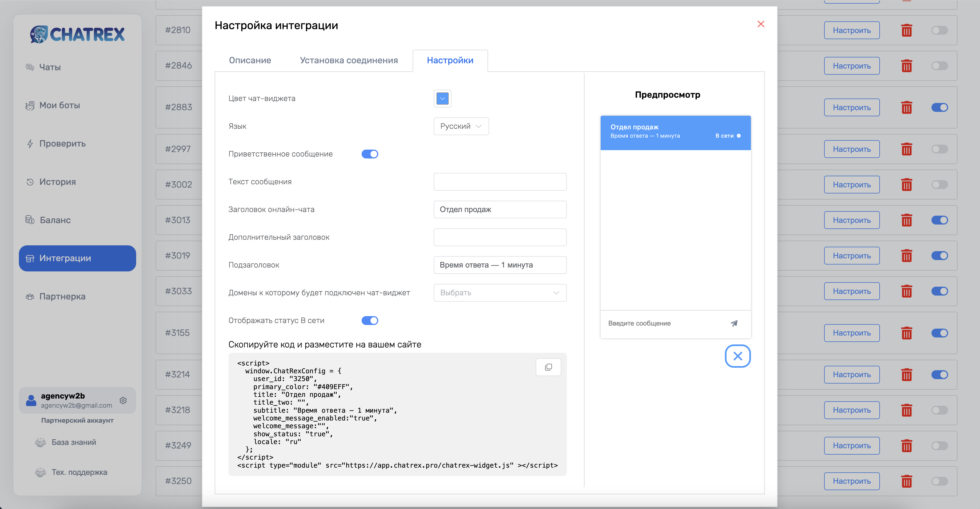
Task: Open domains Выбрать dropdown
Action: point(500,293)
